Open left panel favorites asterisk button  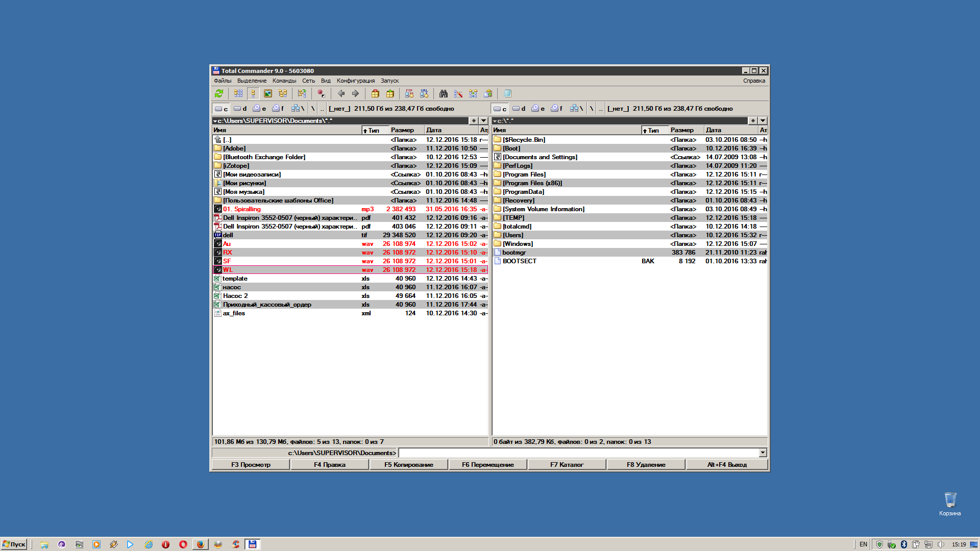[474, 121]
